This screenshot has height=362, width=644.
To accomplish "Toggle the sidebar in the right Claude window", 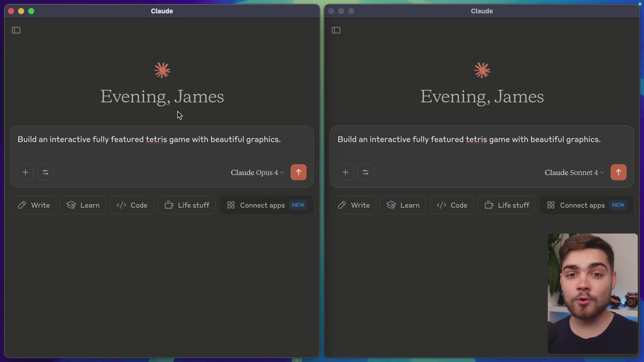I will pyautogui.click(x=336, y=30).
